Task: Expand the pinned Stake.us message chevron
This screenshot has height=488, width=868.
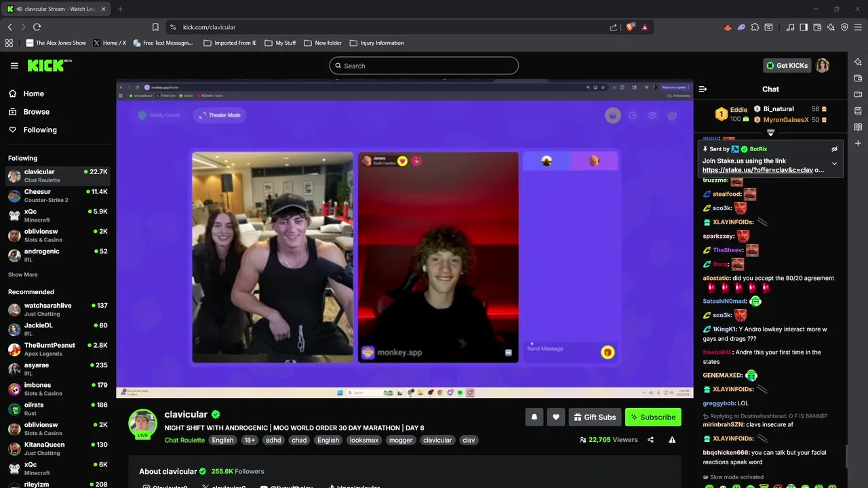Action: [x=834, y=163]
